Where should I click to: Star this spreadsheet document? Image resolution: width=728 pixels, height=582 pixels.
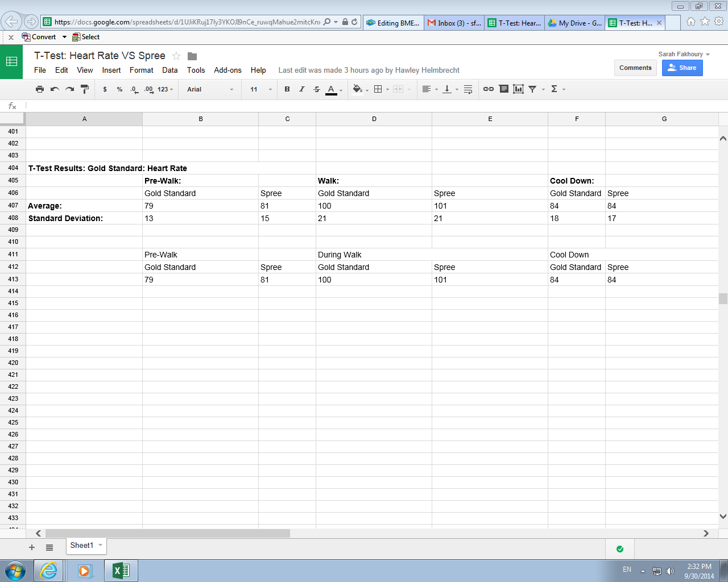tap(176, 56)
